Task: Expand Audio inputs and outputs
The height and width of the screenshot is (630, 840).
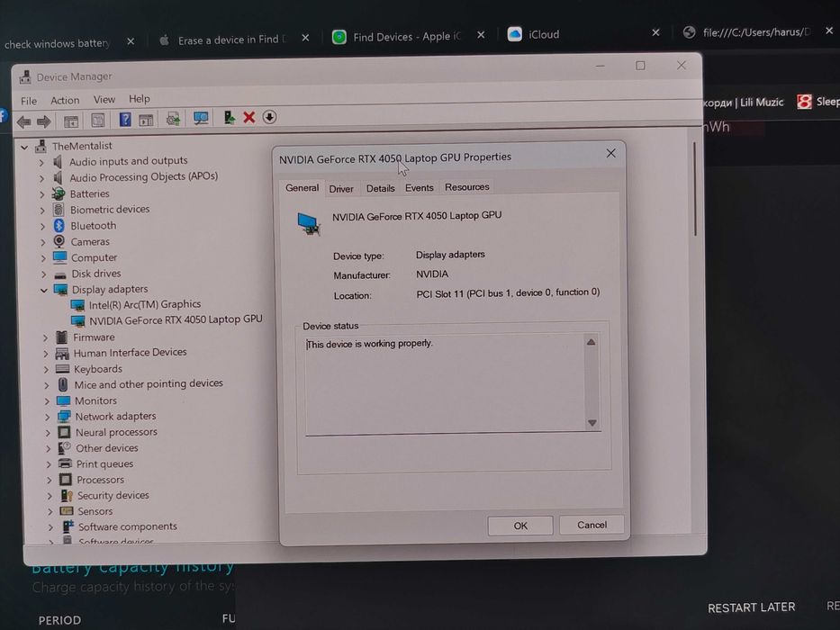Action: pos(41,162)
